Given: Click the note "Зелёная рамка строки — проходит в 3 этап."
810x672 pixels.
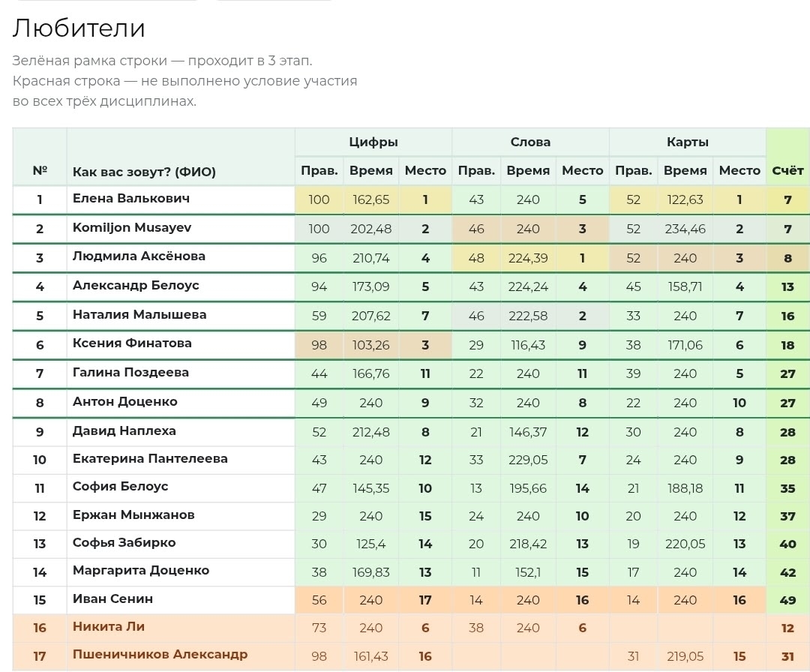Looking at the screenshot, I should [x=162, y=61].
